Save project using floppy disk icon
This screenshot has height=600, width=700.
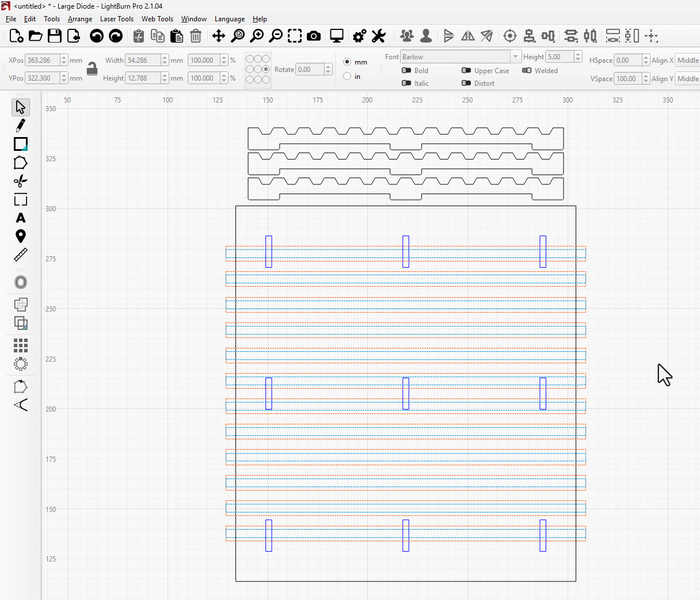55,36
